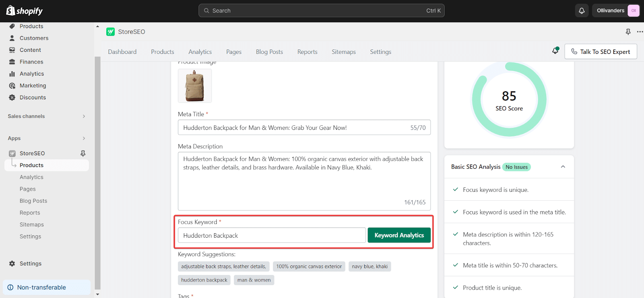
Task: Click the StoreSEO notification bell with green dot
Action: (x=555, y=51)
